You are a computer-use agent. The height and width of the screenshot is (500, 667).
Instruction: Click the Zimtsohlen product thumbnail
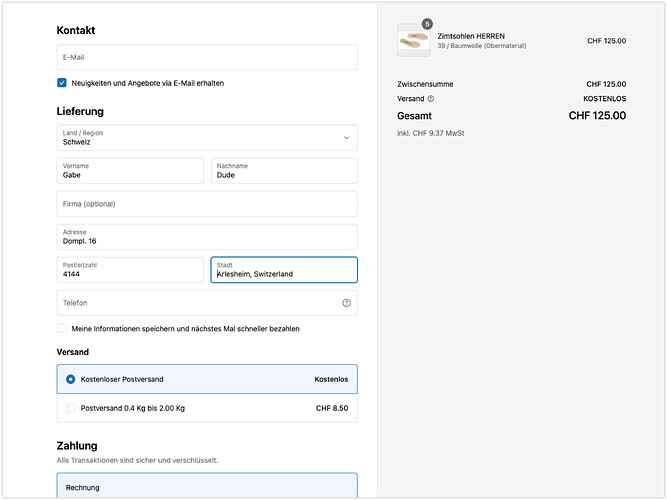pyautogui.click(x=413, y=41)
